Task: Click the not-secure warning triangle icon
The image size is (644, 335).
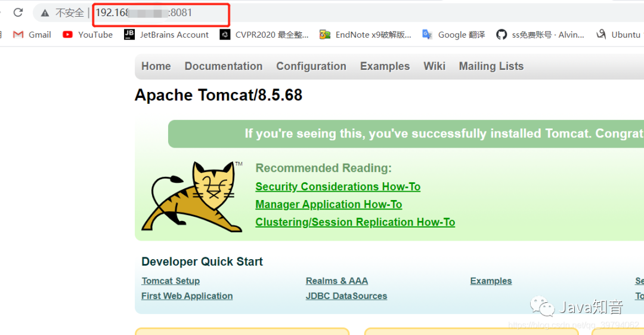Action: (x=45, y=13)
